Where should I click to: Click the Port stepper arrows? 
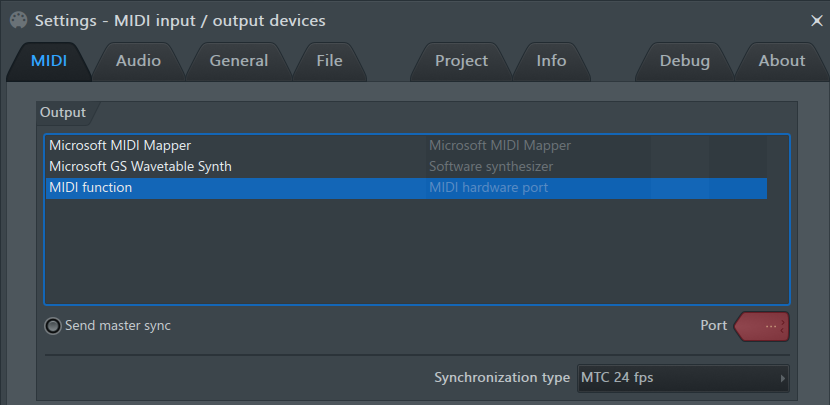point(782,327)
